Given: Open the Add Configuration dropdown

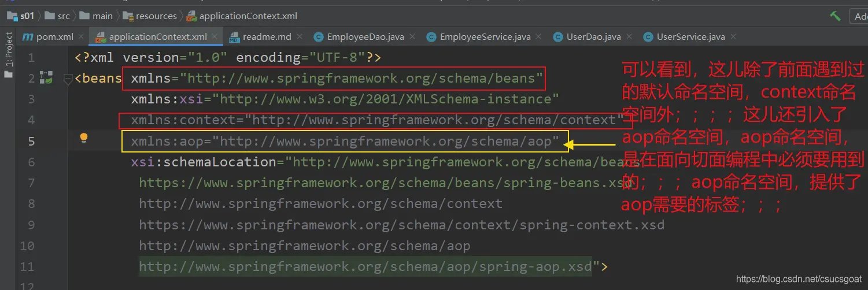Looking at the screenshot, I should coord(859,16).
